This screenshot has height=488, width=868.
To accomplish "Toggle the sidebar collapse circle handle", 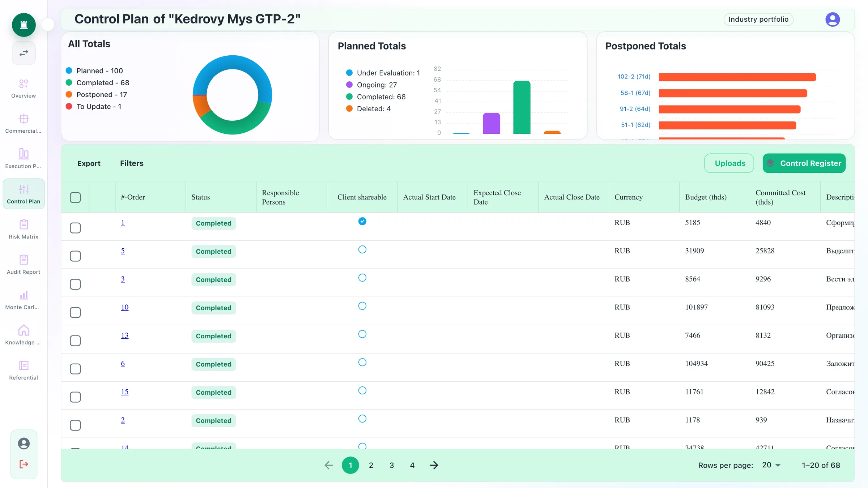I will pos(48,25).
